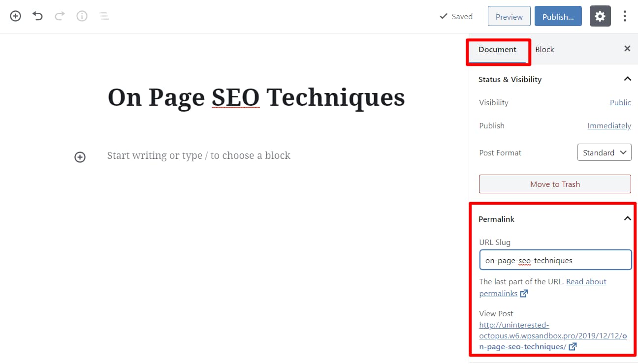Switch to the Block tab
638x364 pixels.
(x=544, y=49)
